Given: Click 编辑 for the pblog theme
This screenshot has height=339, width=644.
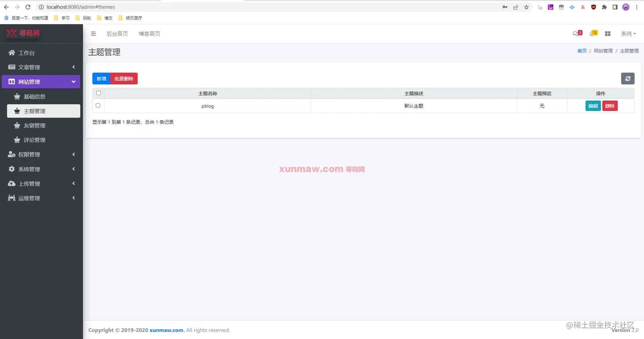Looking at the screenshot, I should (593, 106).
